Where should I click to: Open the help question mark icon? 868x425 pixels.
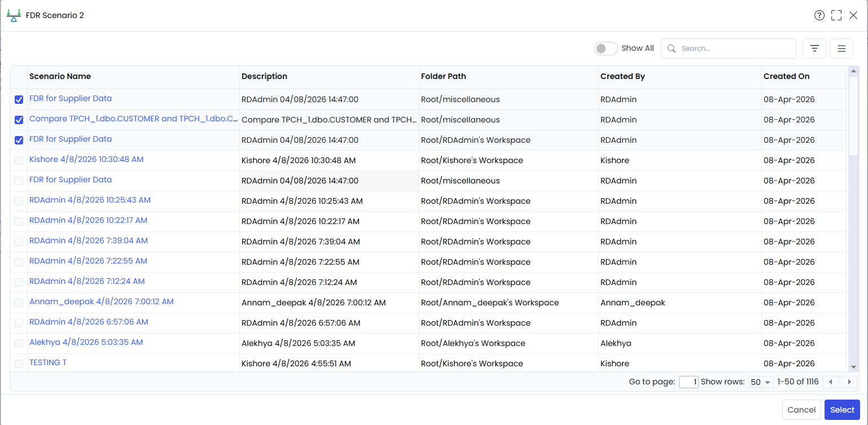coord(819,15)
